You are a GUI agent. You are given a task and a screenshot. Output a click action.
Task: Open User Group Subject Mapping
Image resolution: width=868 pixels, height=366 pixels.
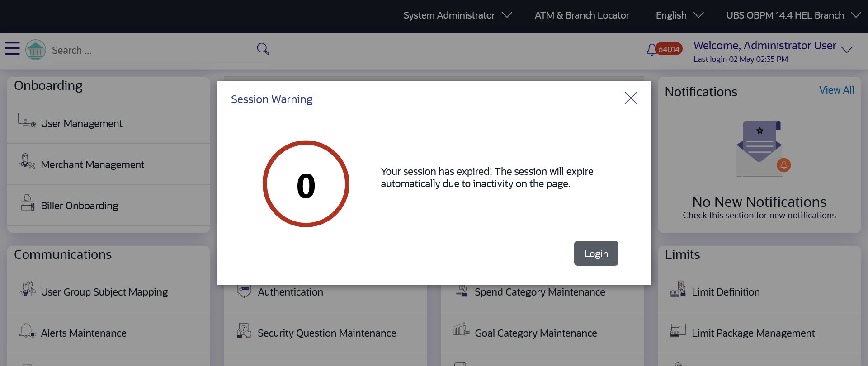click(104, 292)
